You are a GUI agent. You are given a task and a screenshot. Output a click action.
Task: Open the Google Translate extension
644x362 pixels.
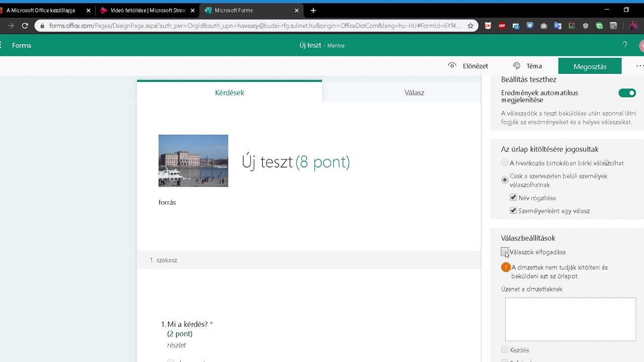coord(557,26)
